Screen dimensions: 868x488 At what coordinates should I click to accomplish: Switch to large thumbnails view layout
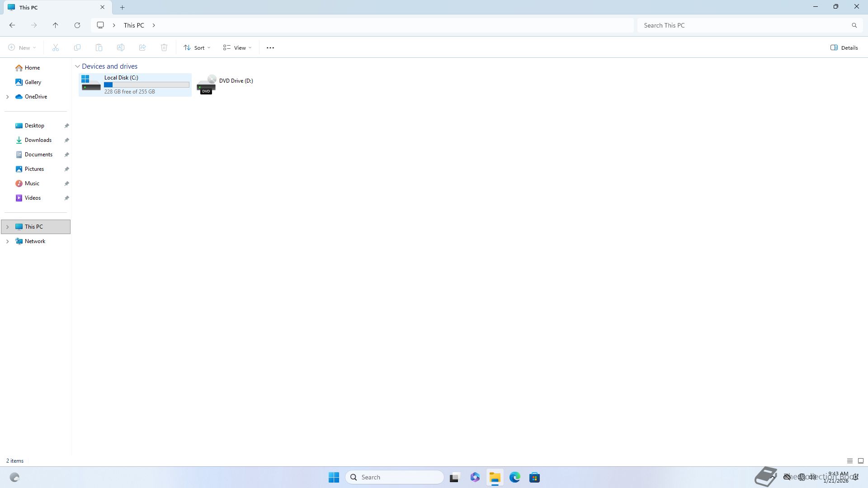click(x=861, y=461)
